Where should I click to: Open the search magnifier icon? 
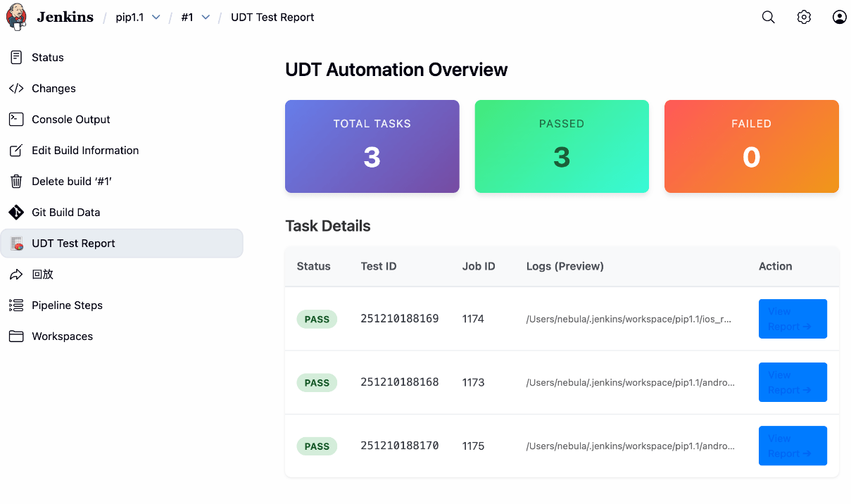pyautogui.click(x=768, y=18)
